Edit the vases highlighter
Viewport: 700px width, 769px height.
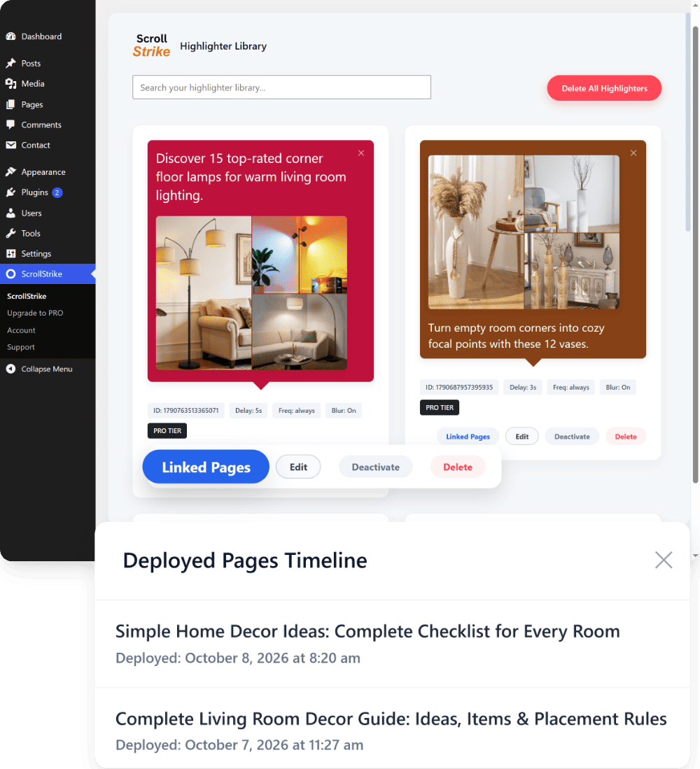[x=522, y=437]
